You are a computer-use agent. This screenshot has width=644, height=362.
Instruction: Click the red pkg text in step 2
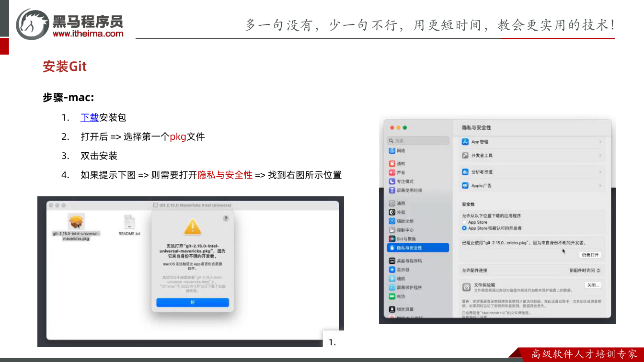(178, 136)
